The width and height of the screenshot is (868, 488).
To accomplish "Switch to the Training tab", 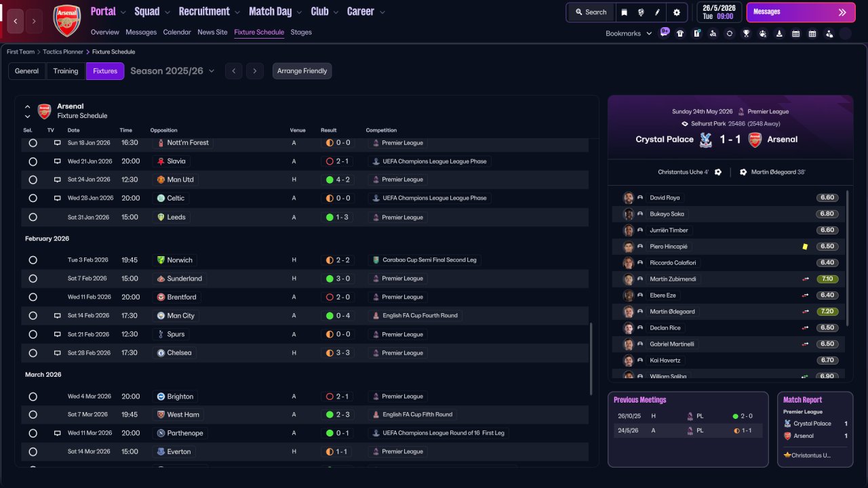I will coord(66,71).
